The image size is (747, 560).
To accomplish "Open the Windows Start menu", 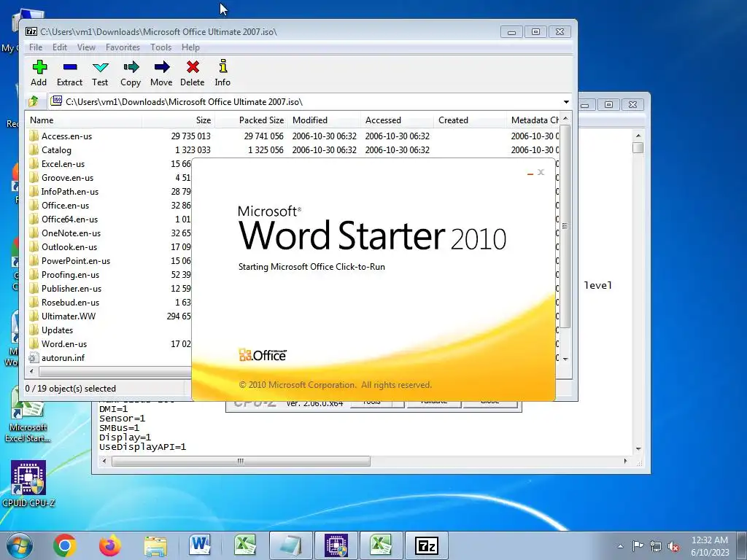I will click(x=20, y=545).
